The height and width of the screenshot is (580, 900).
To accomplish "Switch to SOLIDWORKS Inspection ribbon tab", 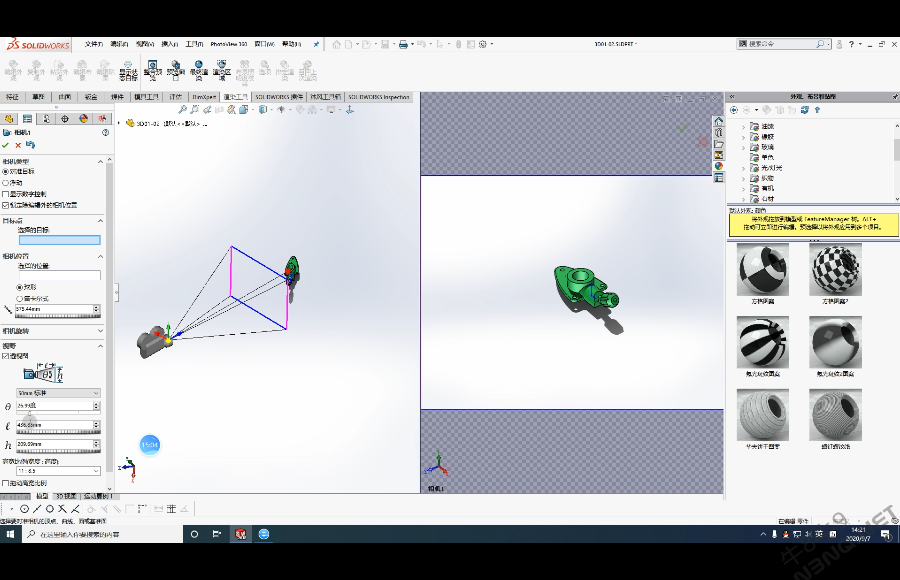I will pyautogui.click(x=379, y=97).
